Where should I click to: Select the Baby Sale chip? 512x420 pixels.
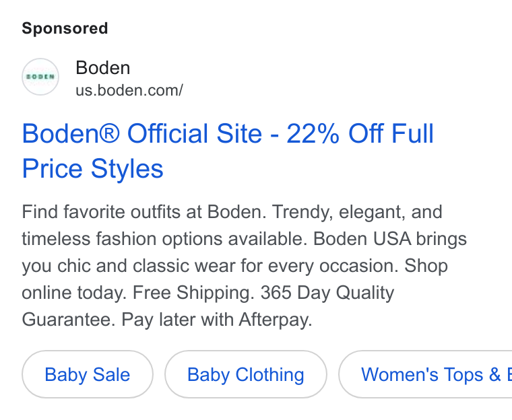click(88, 374)
